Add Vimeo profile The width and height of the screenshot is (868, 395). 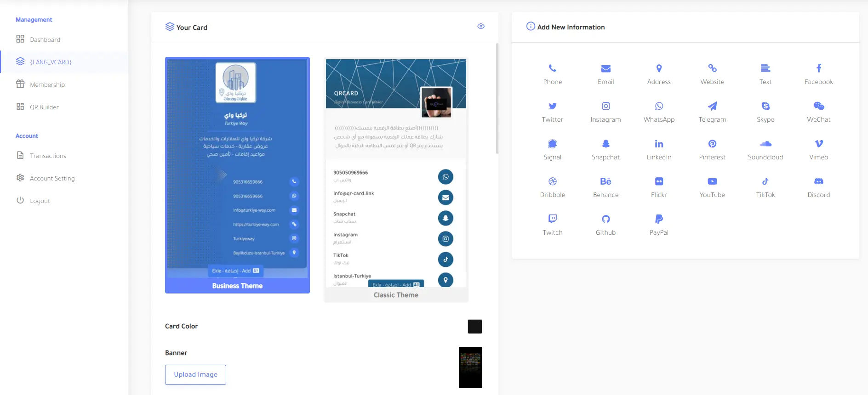click(819, 150)
